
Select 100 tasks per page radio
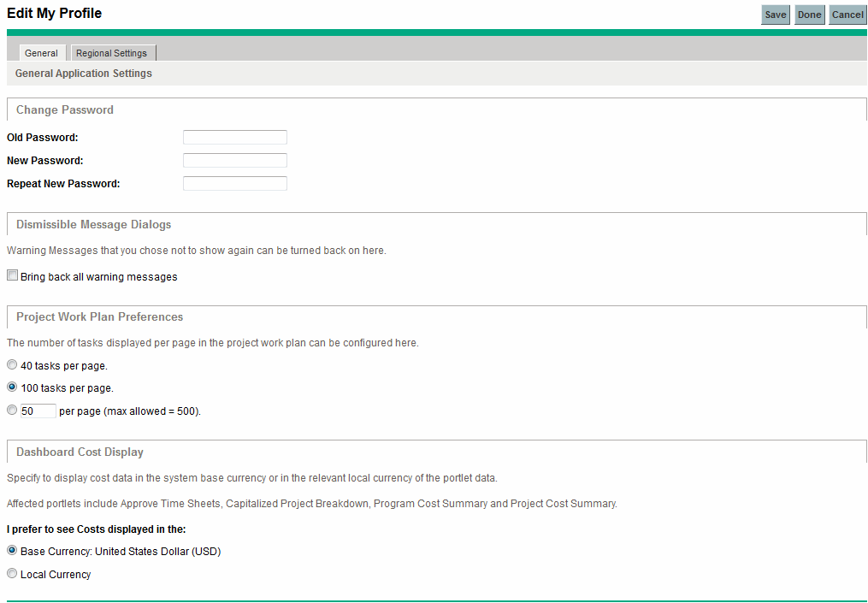[12, 387]
